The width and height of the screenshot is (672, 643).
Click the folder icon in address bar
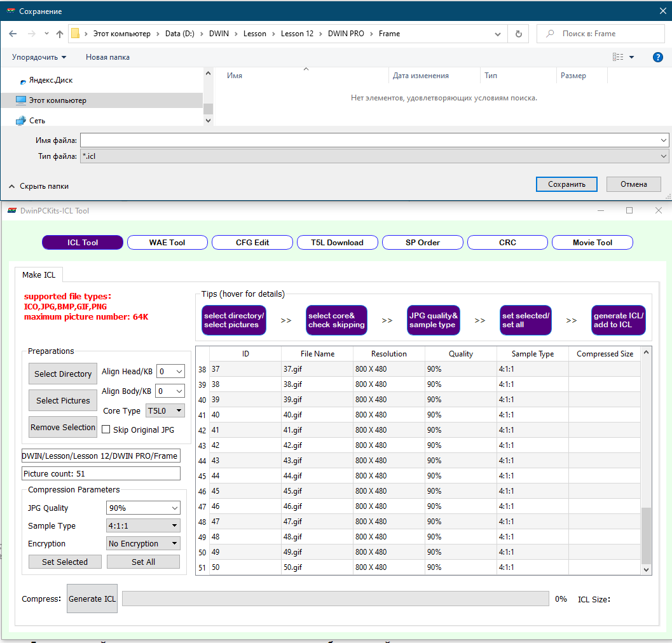(x=76, y=34)
